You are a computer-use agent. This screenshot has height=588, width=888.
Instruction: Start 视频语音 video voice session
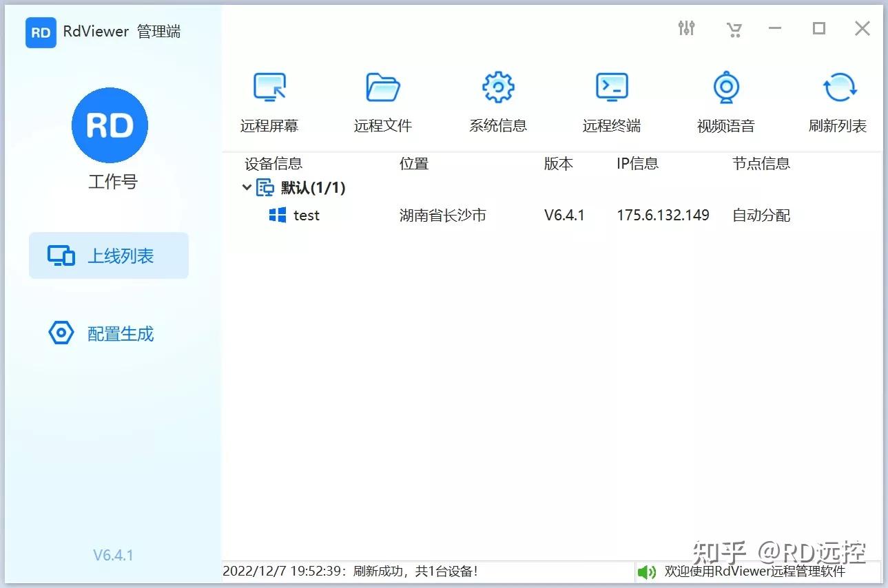tap(725, 100)
